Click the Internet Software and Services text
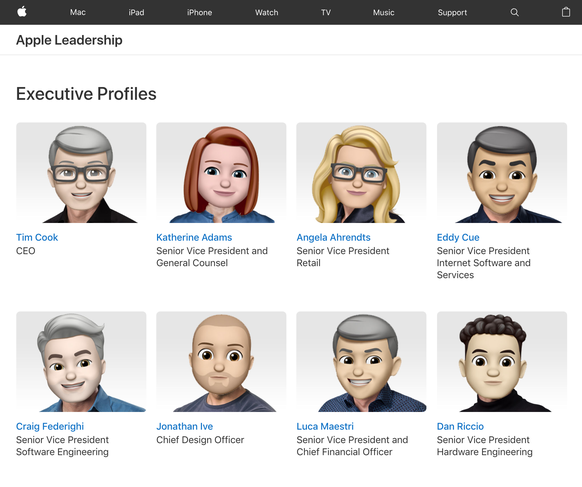 [x=483, y=269]
